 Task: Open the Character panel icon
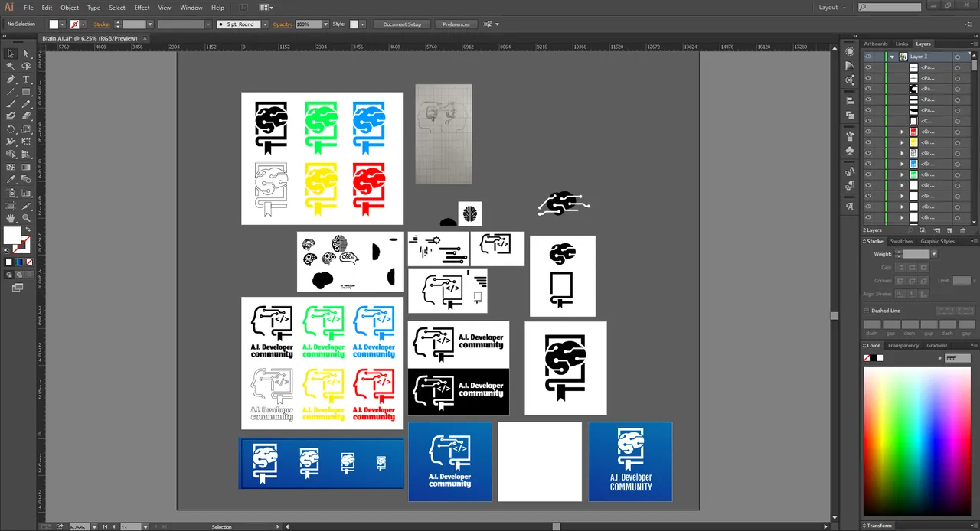pyautogui.click(x=850, y=171)
